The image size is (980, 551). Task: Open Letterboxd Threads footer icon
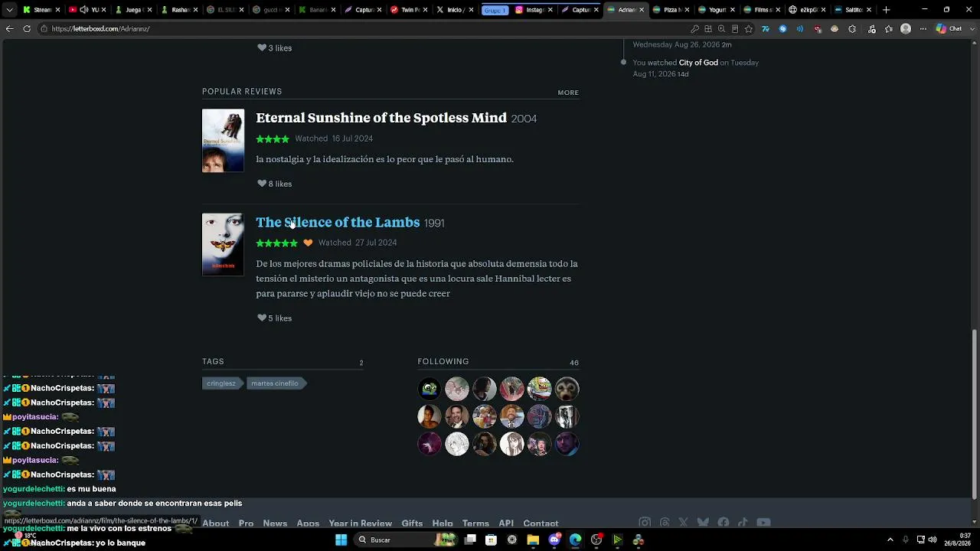tap(665, 523)
